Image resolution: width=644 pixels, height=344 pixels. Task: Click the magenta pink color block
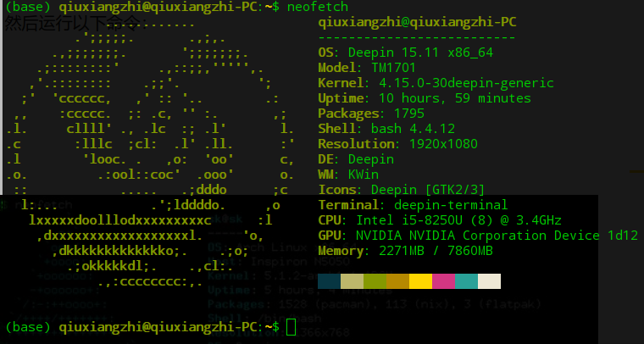443,281
